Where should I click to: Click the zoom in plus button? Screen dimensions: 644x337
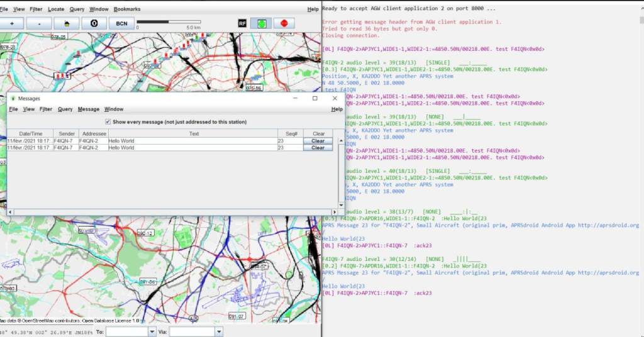click(12, 23)
